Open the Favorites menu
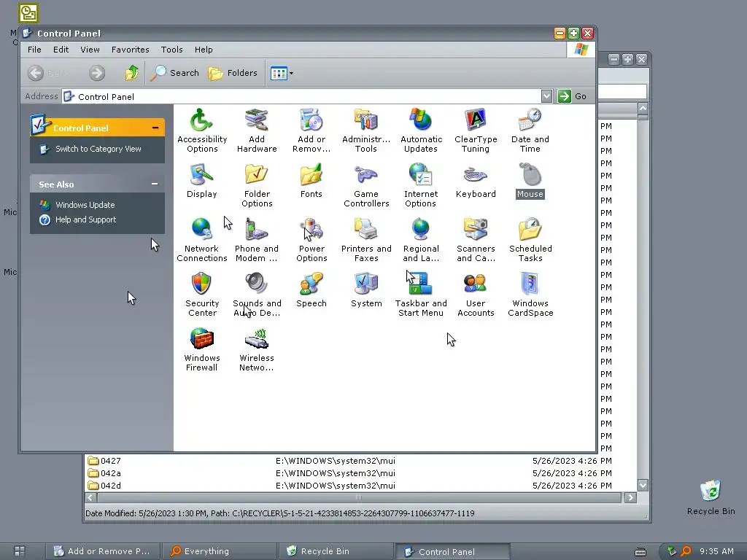The image size is (747, 560). pyautogui.click(x=130, y=50)
